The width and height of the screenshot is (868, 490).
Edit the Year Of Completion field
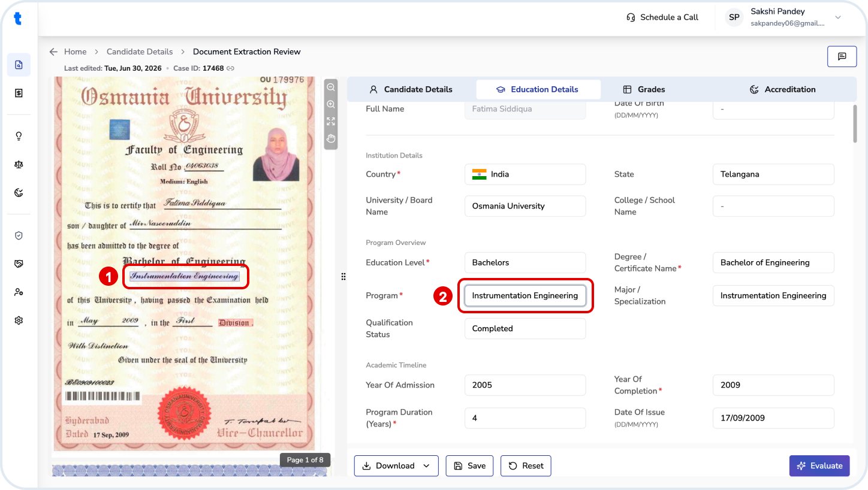[773, 385]
